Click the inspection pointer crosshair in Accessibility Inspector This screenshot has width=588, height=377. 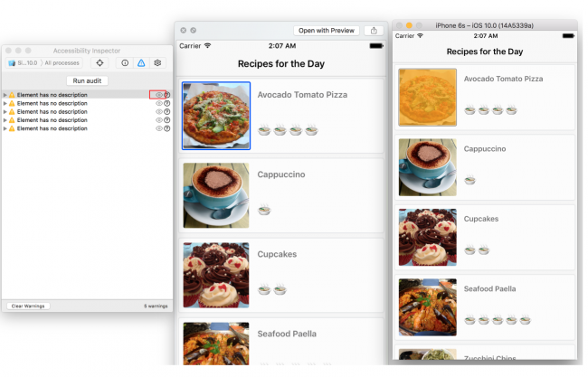[100, 63]
